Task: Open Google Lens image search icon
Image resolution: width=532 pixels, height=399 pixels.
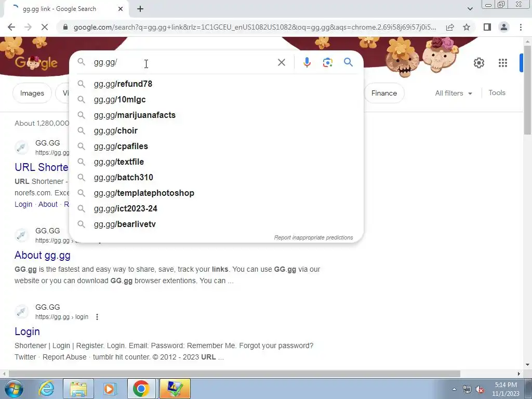Action: [x=327, y=62]
